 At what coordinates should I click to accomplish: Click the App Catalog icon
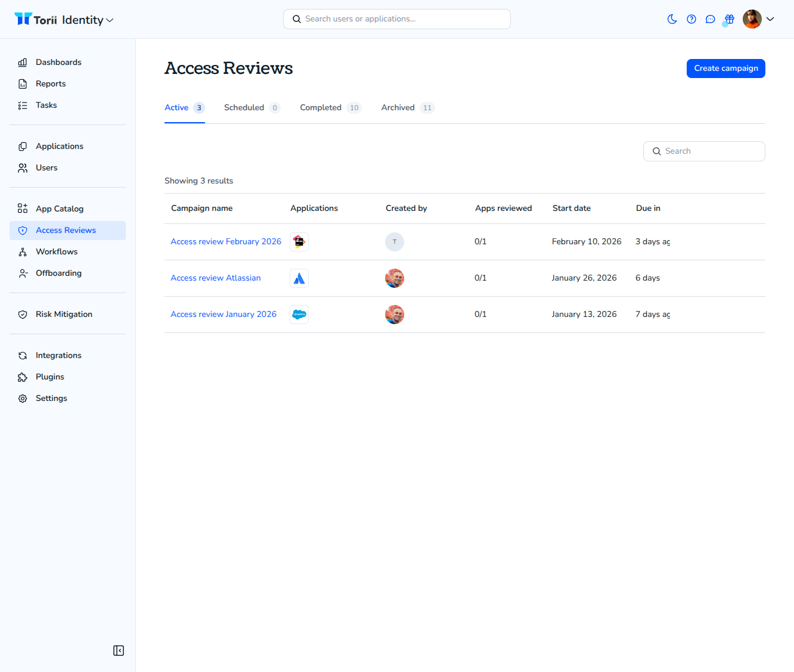point(23,209)
